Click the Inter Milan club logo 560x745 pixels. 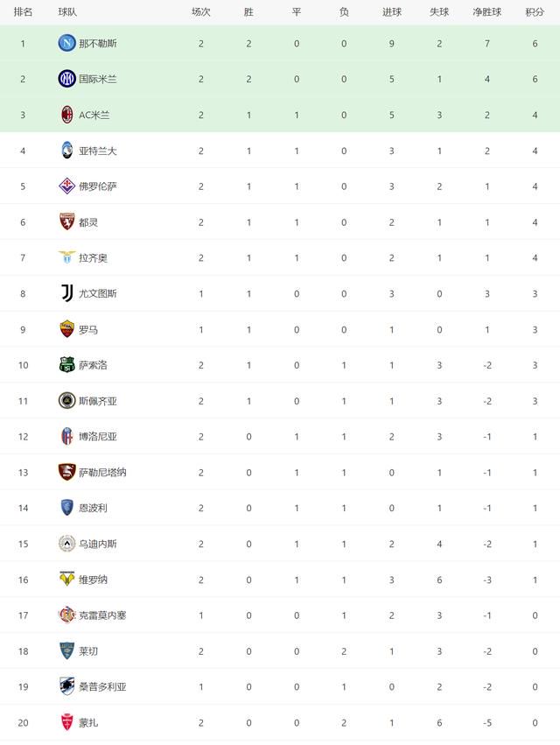pyautogui.click(x=67, y=79)
